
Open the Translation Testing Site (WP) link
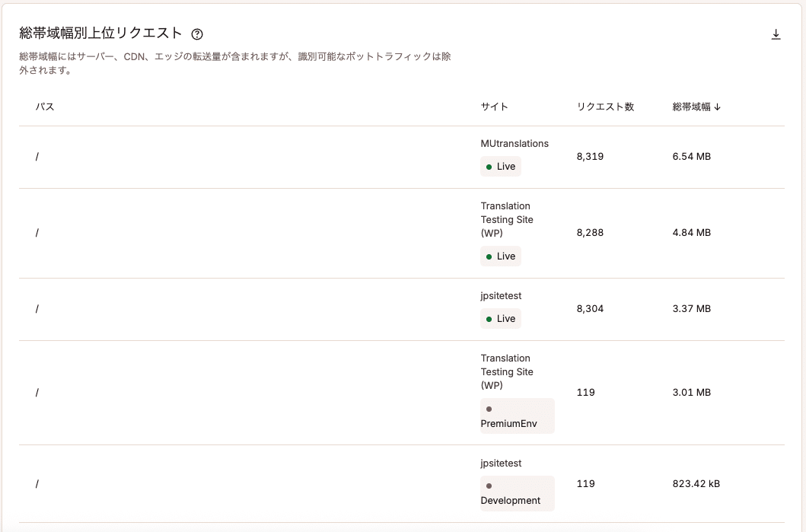507,219
